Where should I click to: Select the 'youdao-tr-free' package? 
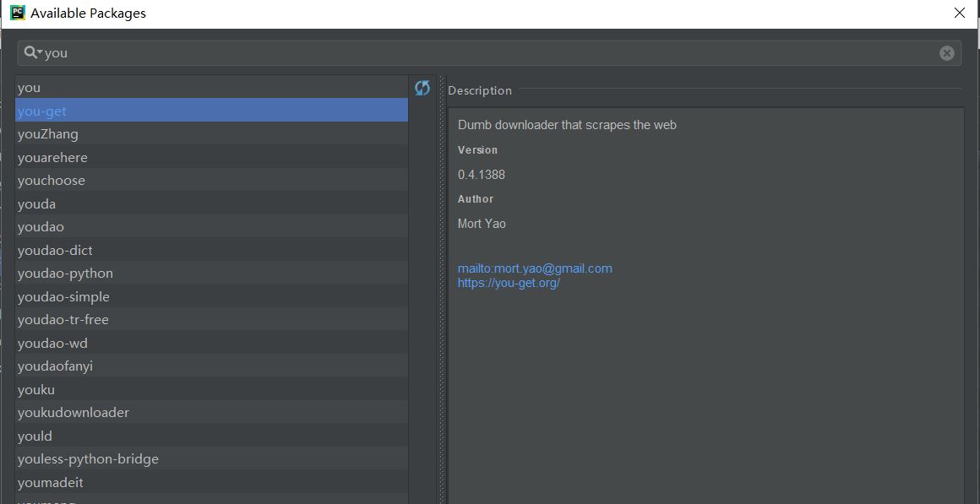63,320
